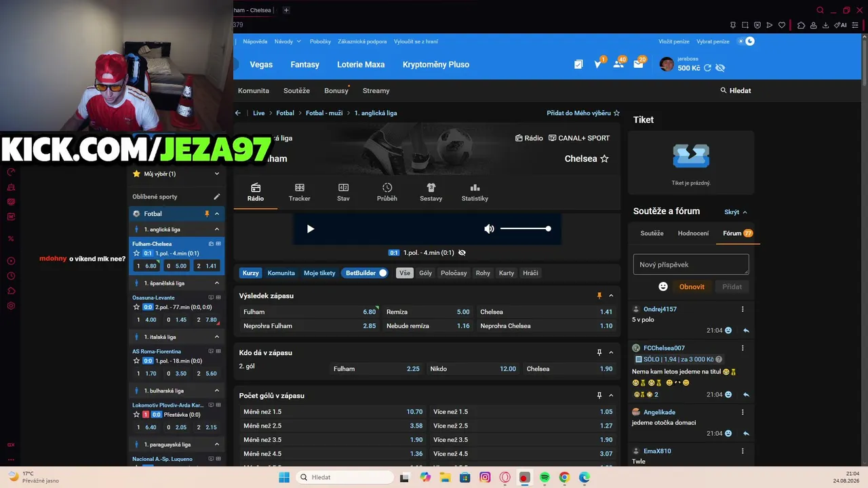Screen dimensions: 868x488
Task: Open the Fórum tab
Action: 738,233
